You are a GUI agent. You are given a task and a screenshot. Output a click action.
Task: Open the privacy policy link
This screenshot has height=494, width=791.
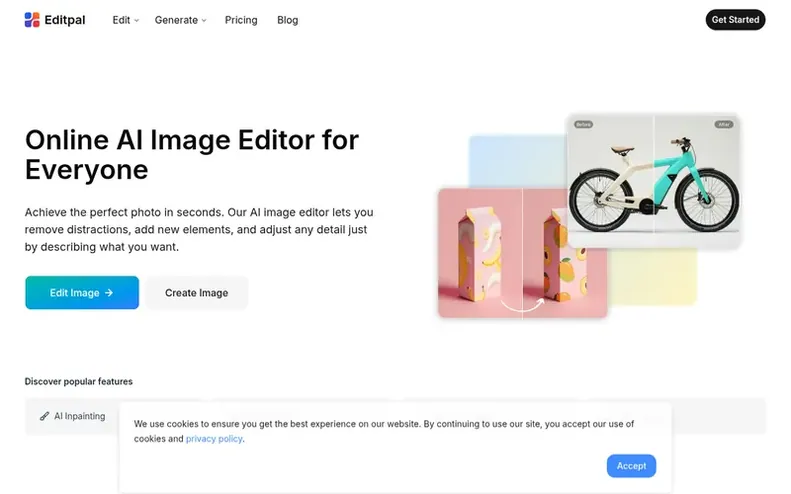214,438
